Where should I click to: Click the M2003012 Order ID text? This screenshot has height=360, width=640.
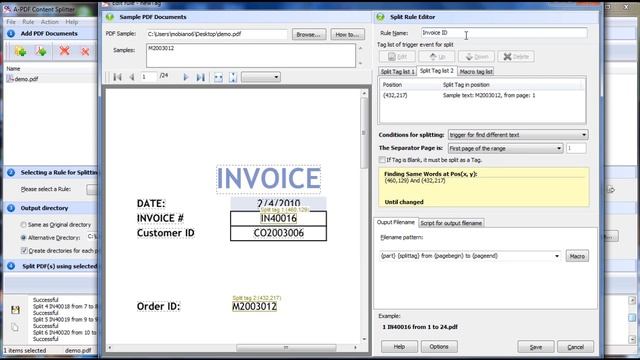254,307
